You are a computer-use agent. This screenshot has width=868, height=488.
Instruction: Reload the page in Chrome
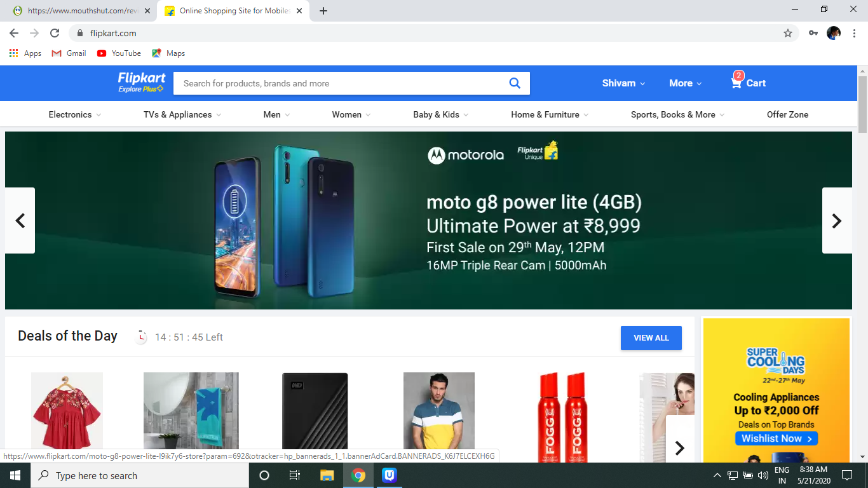pyautogui.click(x=55, y=33)
